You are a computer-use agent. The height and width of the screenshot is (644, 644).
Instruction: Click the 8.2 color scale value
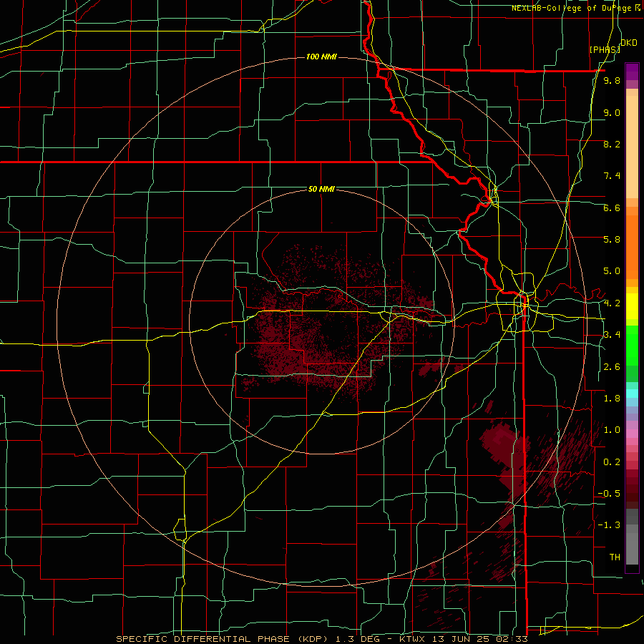click(x=612, y=145)
